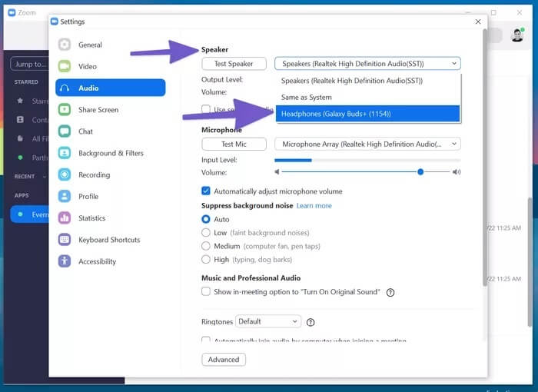Open Keyboard Shortcuts settings label
The height and width of the screenshot is (392, 538).
click(x=109, y=239)
